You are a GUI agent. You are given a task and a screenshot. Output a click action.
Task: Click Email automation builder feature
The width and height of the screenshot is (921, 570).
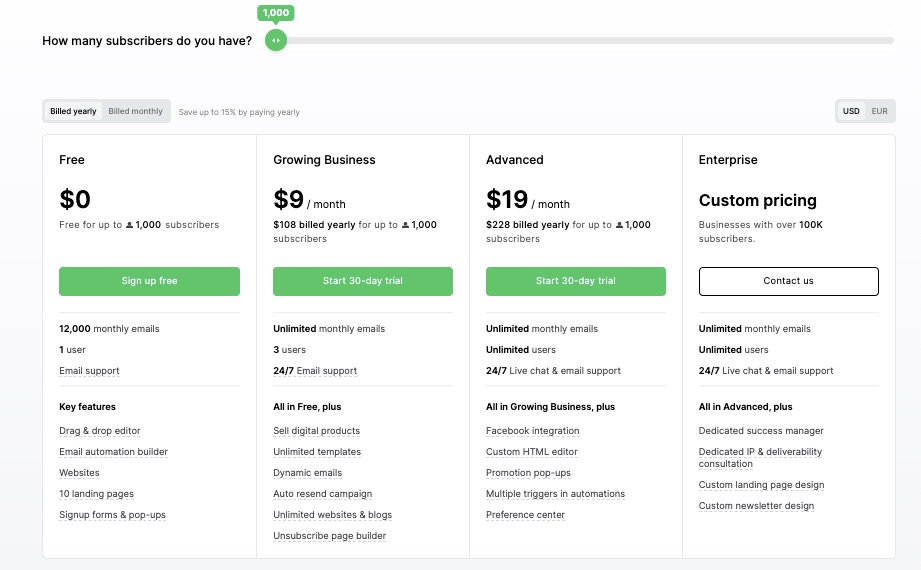pyautogui.click(x=113, y=452)
